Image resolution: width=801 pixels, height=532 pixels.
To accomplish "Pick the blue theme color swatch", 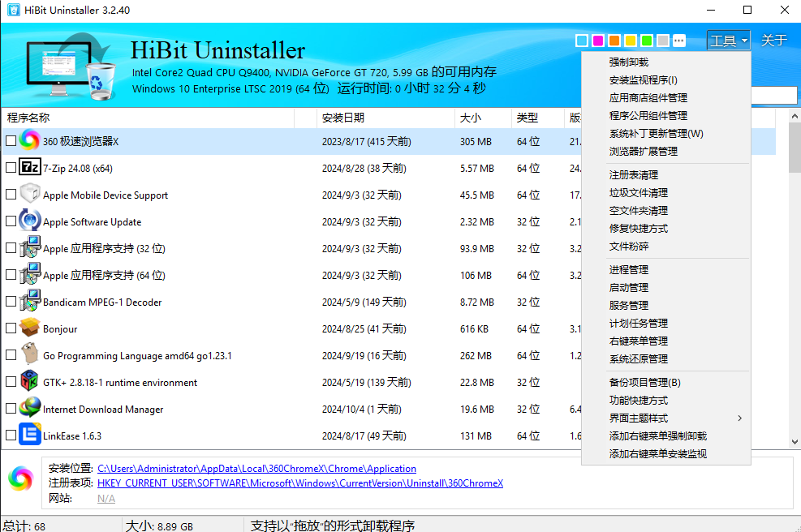I will click(581, 41).
